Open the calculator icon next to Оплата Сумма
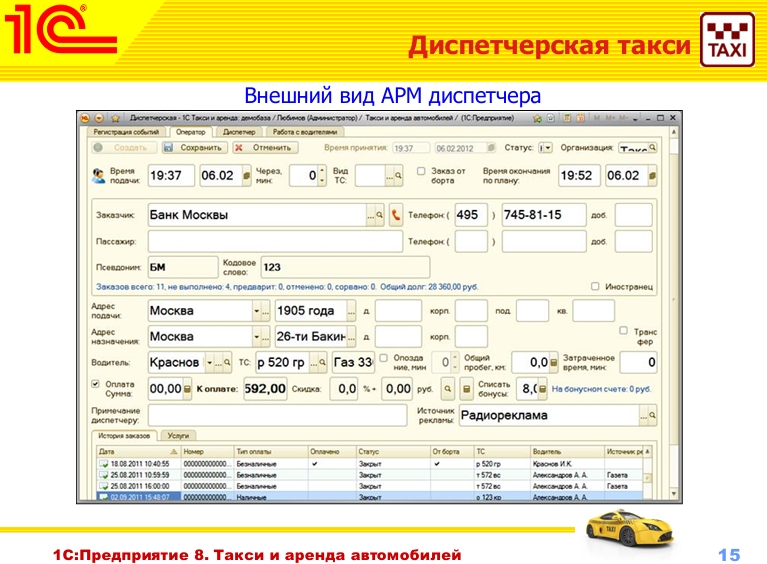767x564 pixels. click(187, 389)
